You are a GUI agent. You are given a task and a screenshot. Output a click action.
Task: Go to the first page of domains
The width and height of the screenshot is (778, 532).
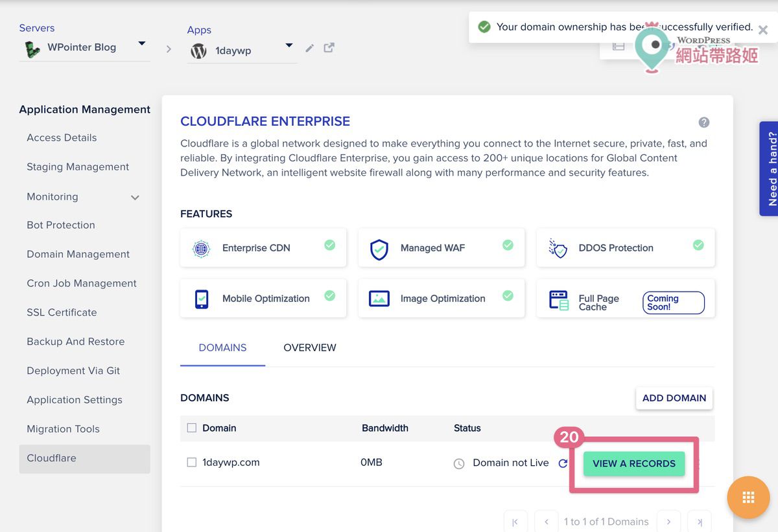(x=515, y=522)
